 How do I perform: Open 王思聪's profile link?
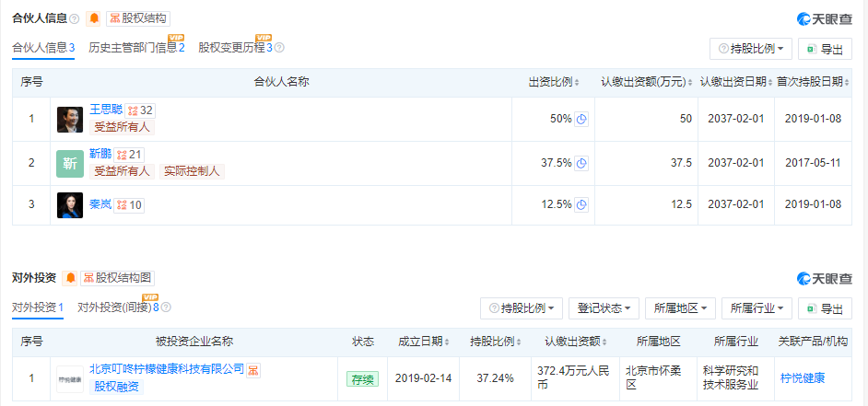click(105, 110)
